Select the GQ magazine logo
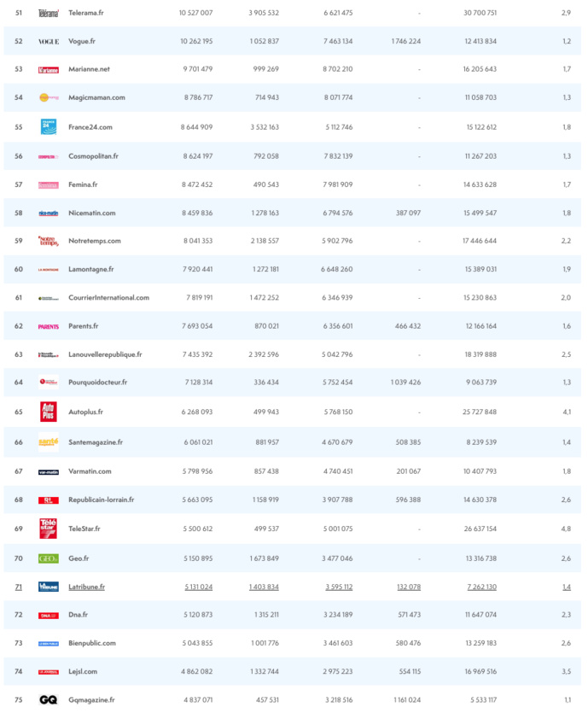The height and width of the screenshot is (713, 588). point(49,699)
